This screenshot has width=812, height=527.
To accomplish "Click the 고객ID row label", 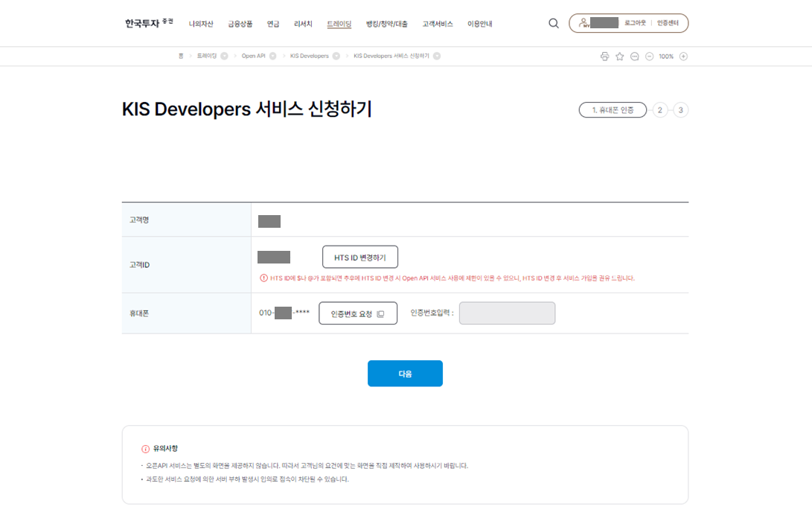I will click(x=139, y=265).
